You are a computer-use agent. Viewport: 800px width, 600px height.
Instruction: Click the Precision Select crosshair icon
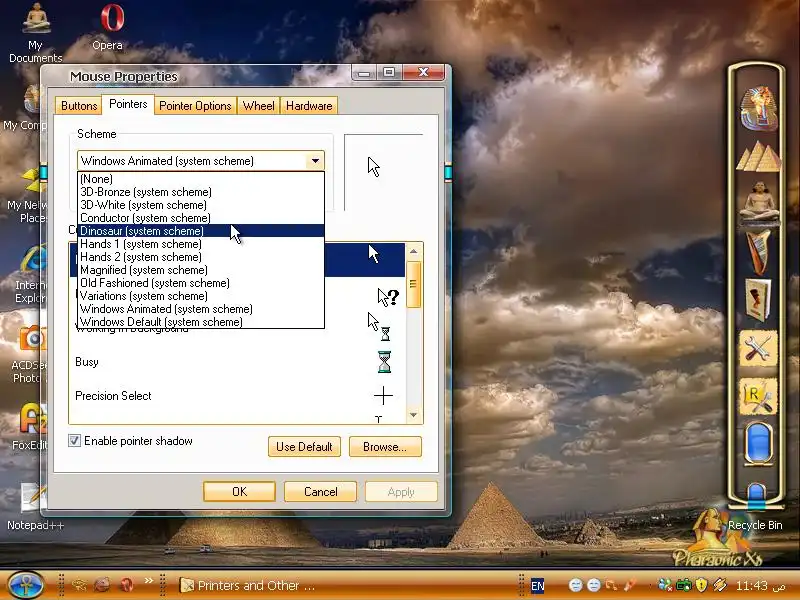click(x=383, y=396)
